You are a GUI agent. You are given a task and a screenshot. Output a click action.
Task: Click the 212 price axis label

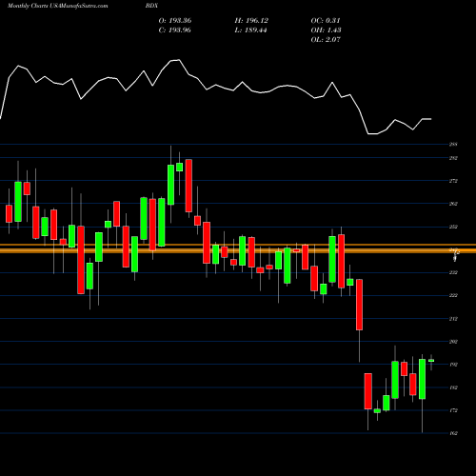[453, 319]
